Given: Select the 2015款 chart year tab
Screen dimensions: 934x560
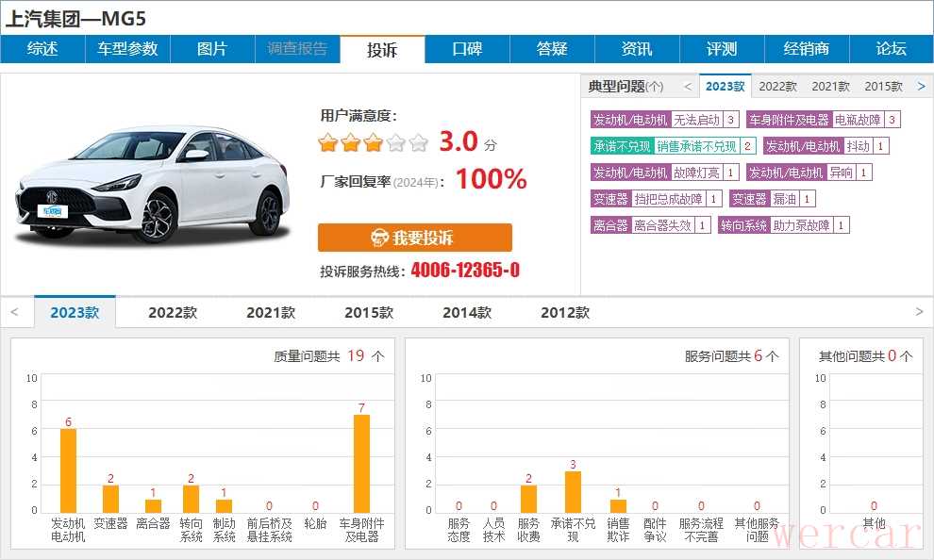Looking at the screenshot, I should pos(369,312).
